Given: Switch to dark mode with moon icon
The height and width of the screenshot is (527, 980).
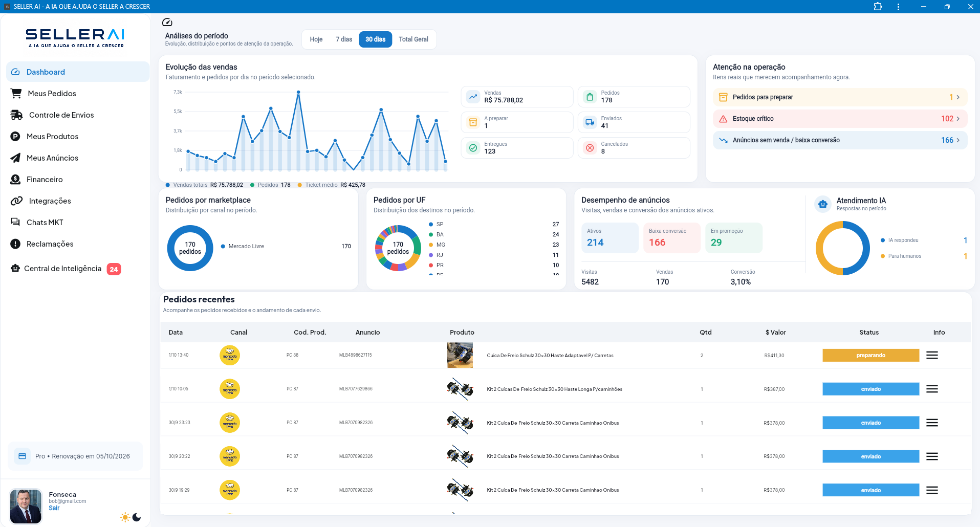Looking at the screenshot, I should point(137,517).
